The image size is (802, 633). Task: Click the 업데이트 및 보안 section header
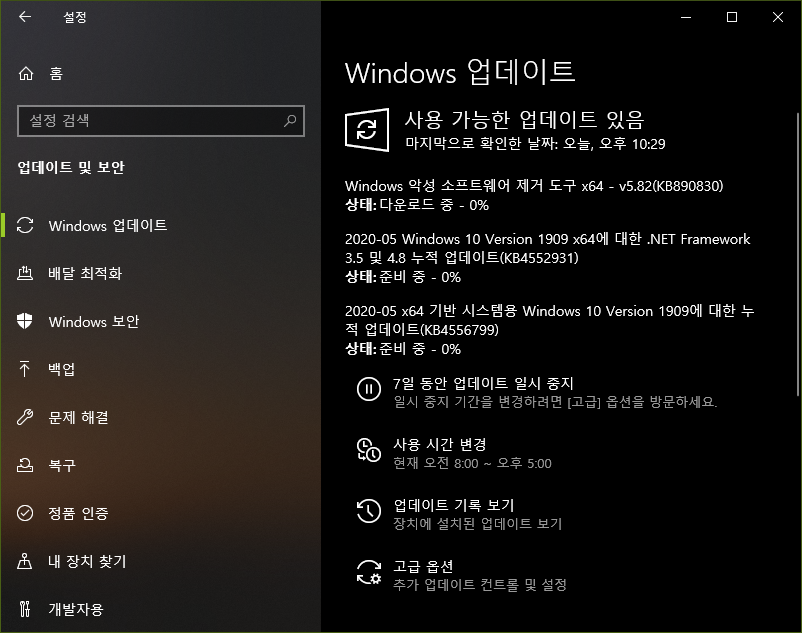[71, 167]
